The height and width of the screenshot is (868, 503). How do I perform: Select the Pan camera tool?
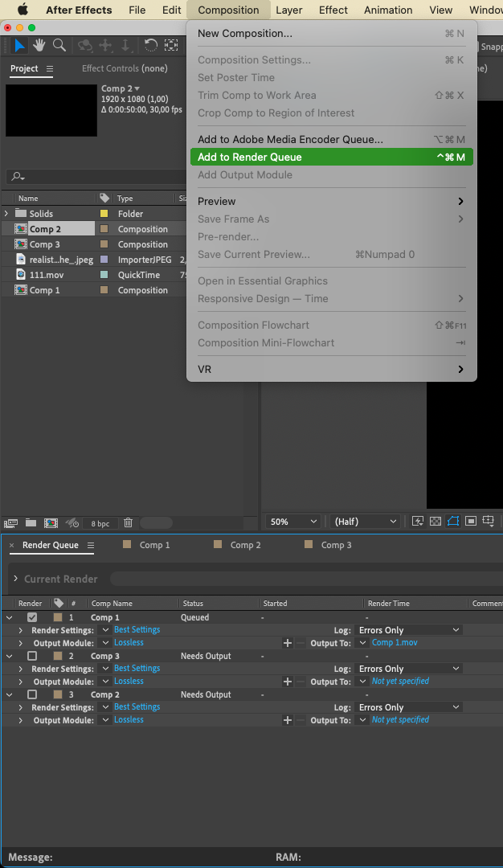tap(105, 45)
